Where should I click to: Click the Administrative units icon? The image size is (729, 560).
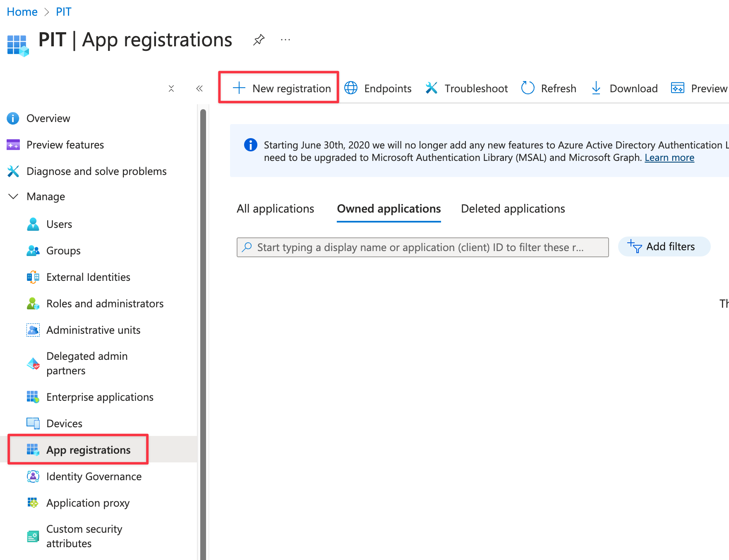pyautogui.click(x=33, y=330)
